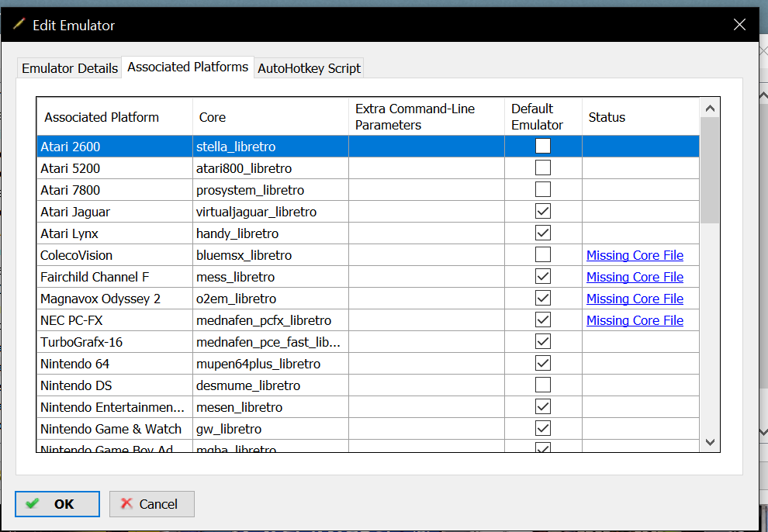Uncheck Nintendo Game & Watch default emulator

click(x=543, y=428)
